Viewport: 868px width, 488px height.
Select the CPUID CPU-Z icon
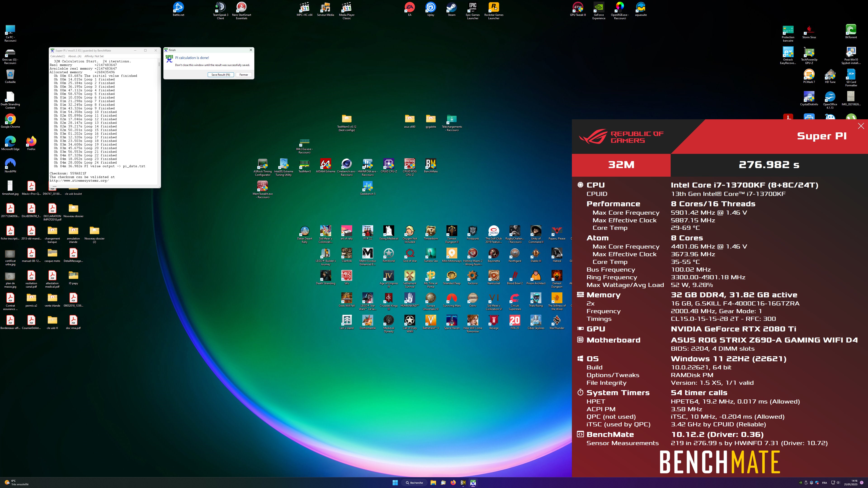389,166
